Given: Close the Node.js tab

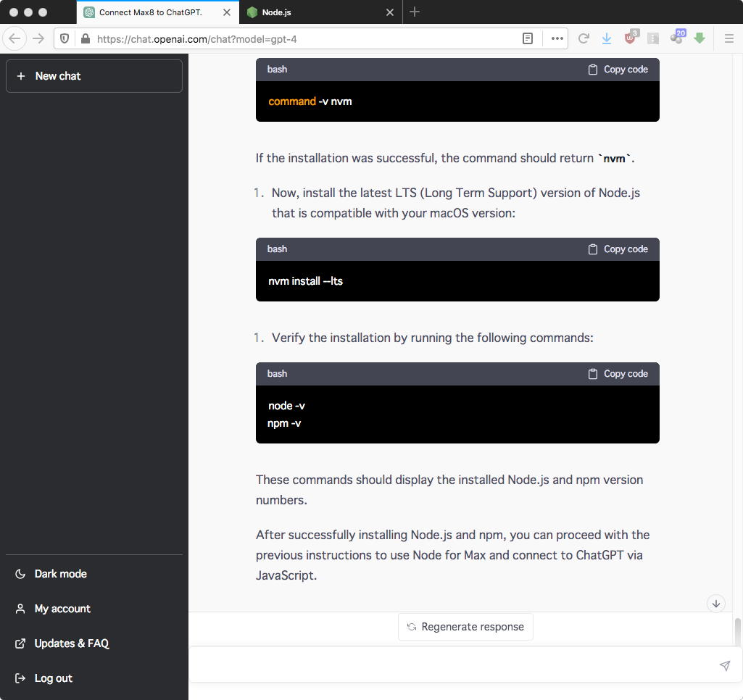Looking at the screenshot, I should [389, 12].
